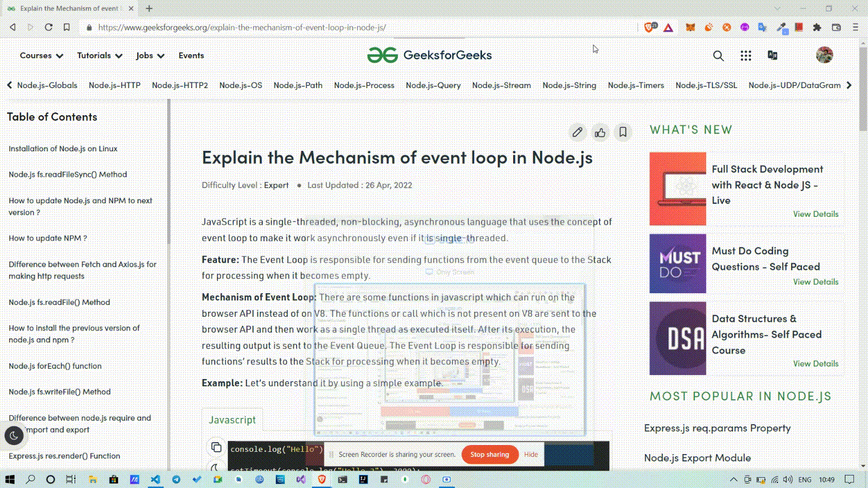The image size is (868, 488).
Task: Click the GeeksforGeeks logo
Action: coord(429,55)
